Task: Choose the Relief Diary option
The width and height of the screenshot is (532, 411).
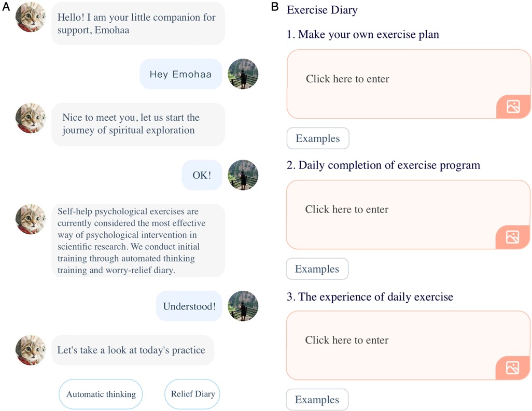Action: (192, 394)
